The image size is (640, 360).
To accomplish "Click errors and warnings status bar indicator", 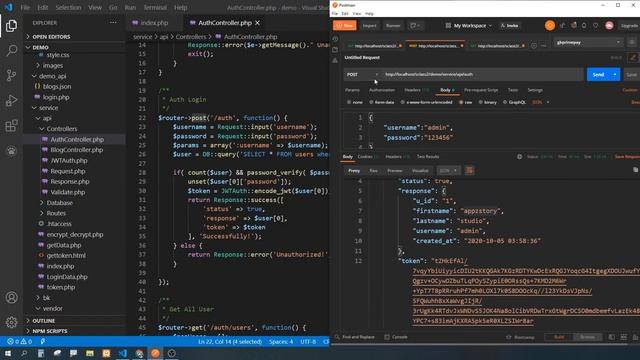I will (20, 341).
